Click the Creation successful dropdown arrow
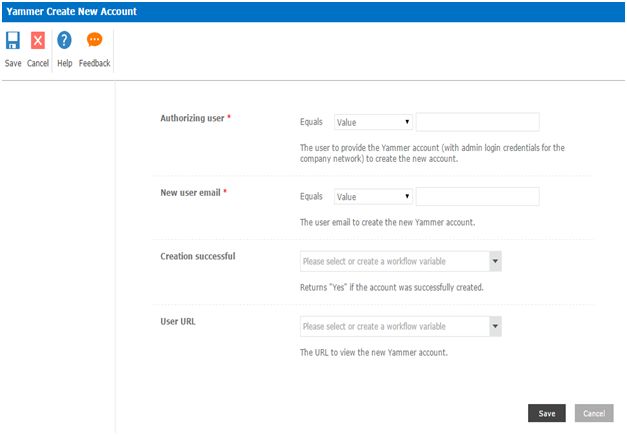 click(495, 262)
